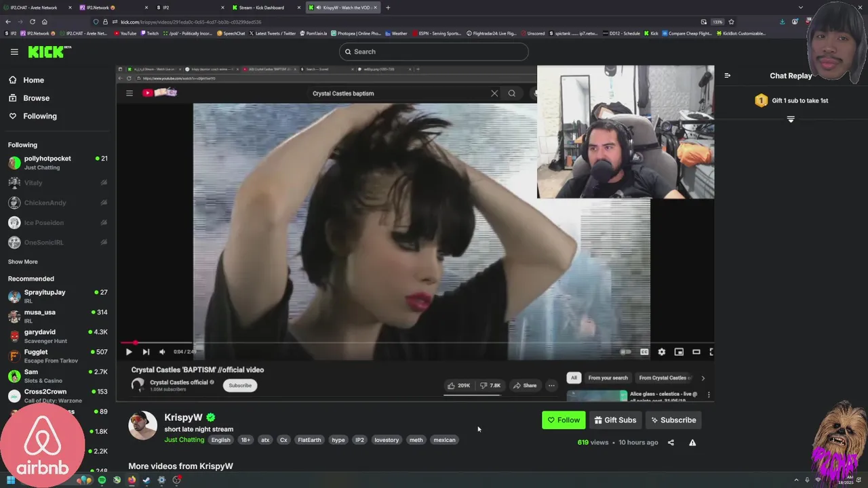The image size is (868, 488).
Task: Switch to miniplayer mode
Action: click(x=679, y=352)
